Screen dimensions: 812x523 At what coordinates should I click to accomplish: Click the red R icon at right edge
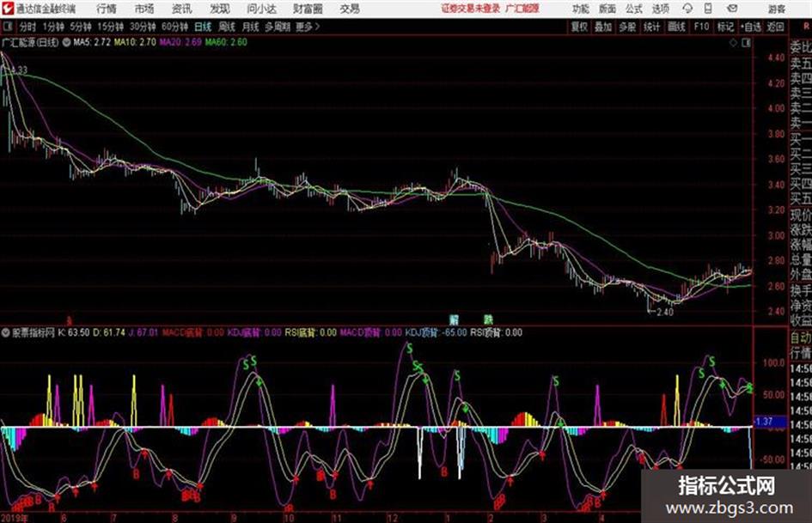[x=806, y=27]
